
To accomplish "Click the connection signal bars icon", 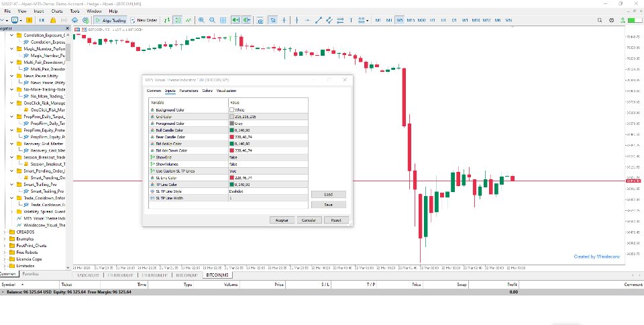I will click(x=624, y=20).
